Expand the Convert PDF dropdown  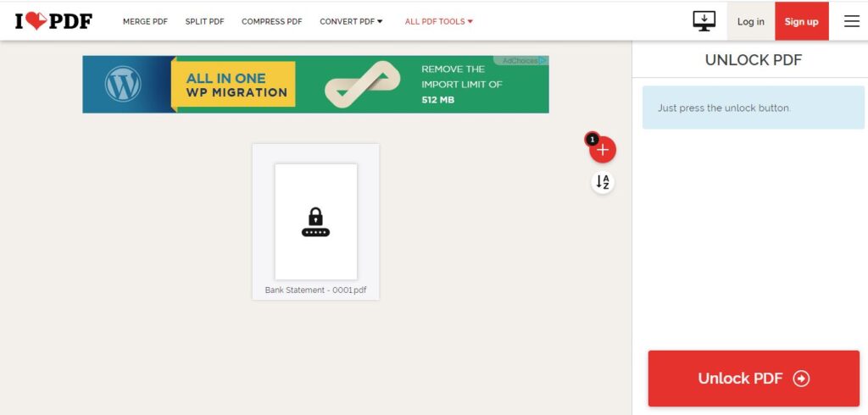coord(351,21)
